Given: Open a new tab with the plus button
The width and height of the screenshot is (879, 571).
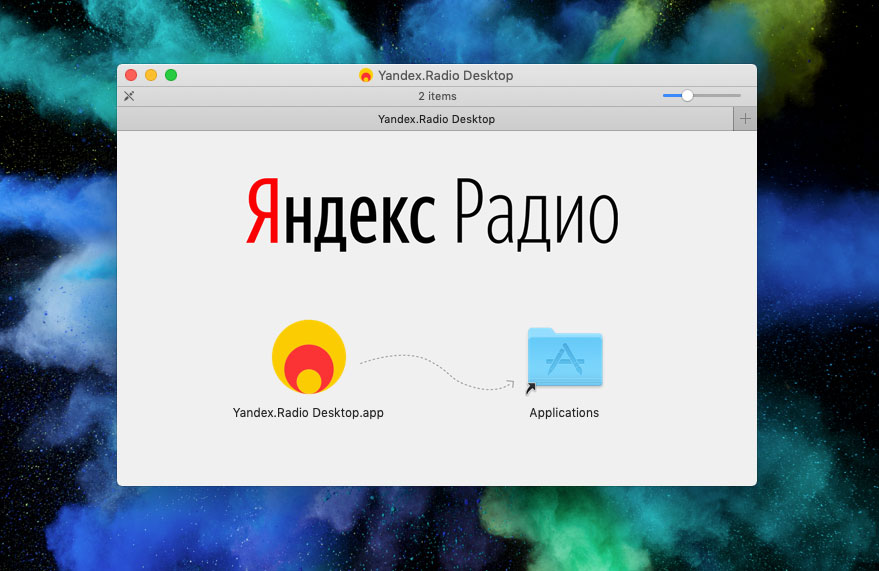Looking at the screenshot, I should [745, 119].
